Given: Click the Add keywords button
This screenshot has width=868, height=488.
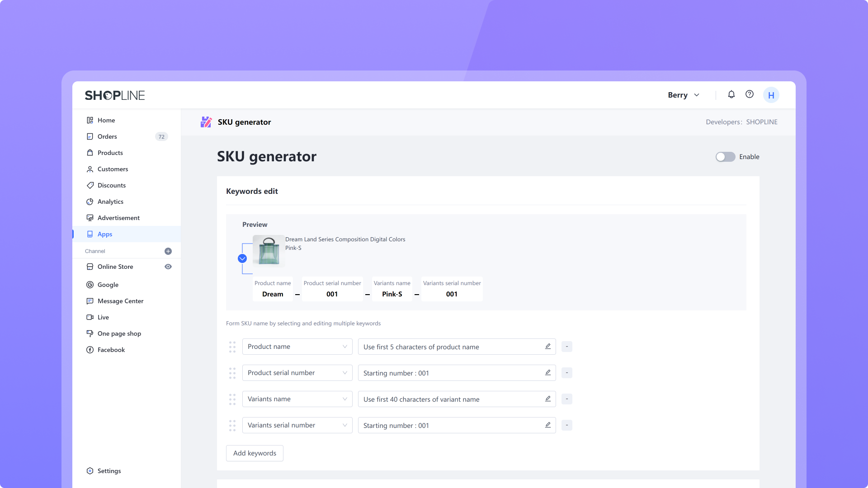Looking at the screenshot, I should pos(255,453).
